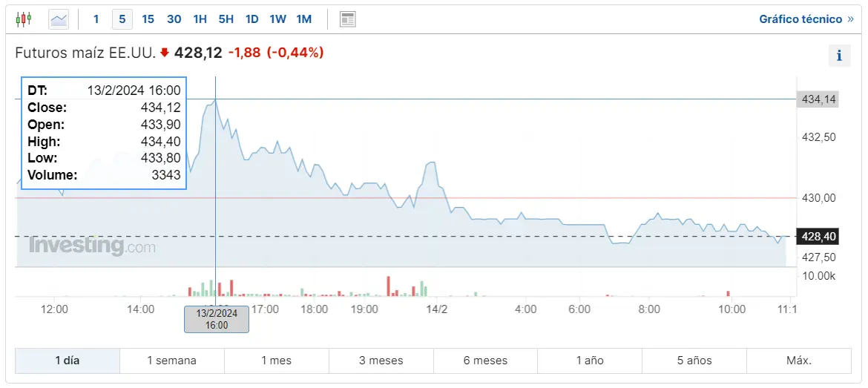Select the candlestick chart type icon

(x=24, y=19)
